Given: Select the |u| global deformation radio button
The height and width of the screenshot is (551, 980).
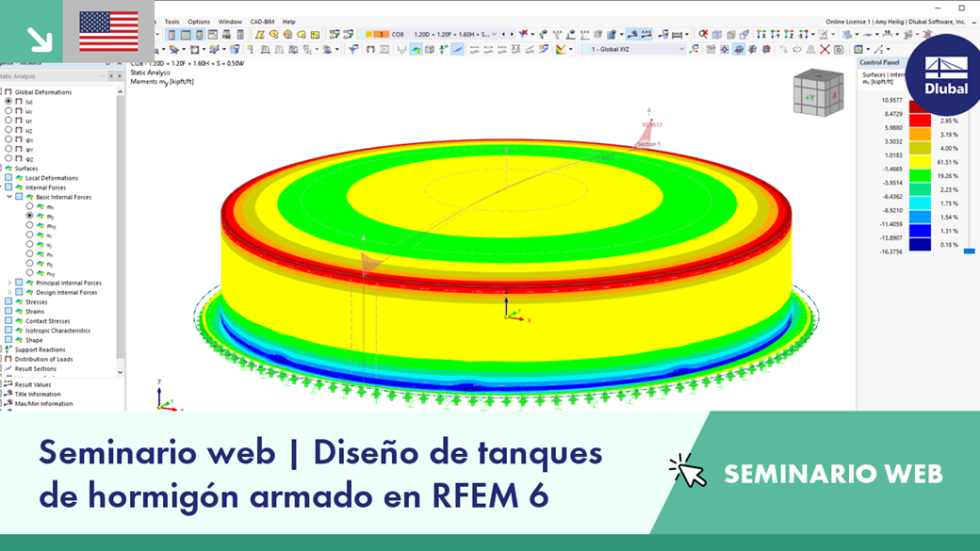Looking at the screenshot, I should tap(8, 101).
